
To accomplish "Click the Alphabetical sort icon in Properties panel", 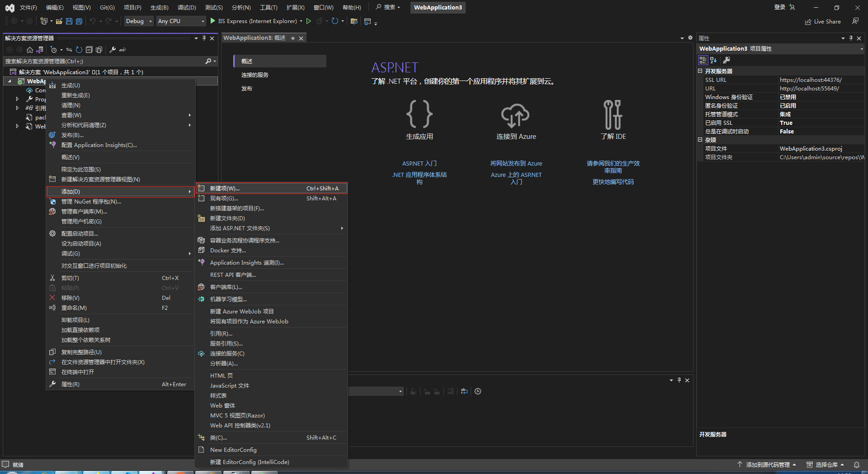I will (x=713, y=60).
